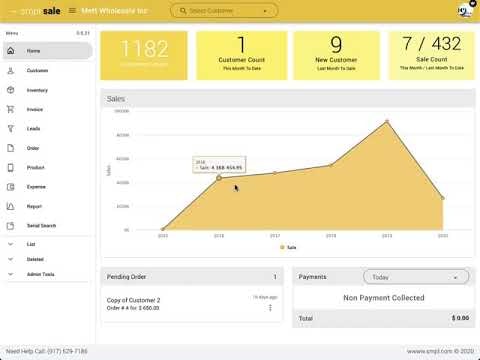The width and height of the screenshot is (480, 360).
Task: Open the Inventory menu item
Action: 47,90
